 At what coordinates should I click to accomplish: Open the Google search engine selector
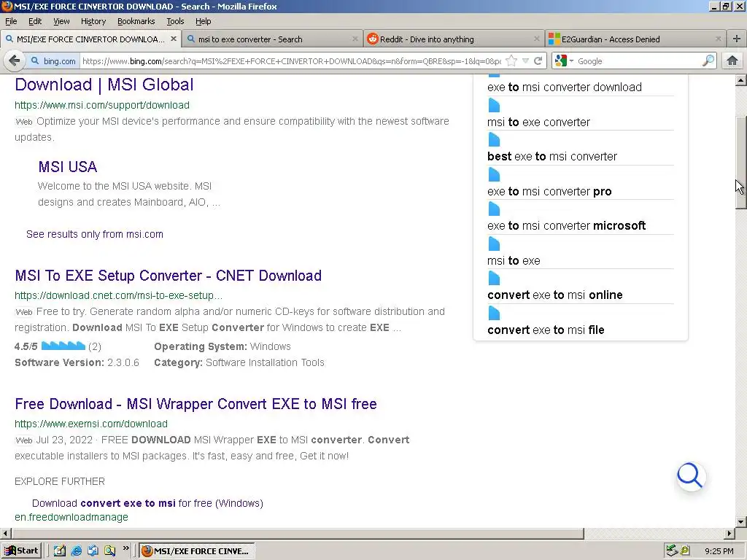click(x=564, y=61)
